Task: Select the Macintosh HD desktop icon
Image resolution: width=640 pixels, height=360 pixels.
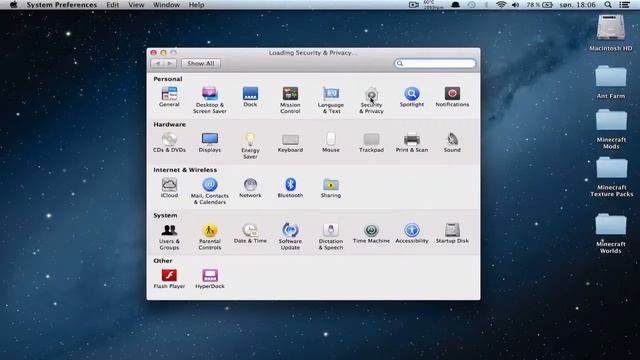Action: point(611,33)
